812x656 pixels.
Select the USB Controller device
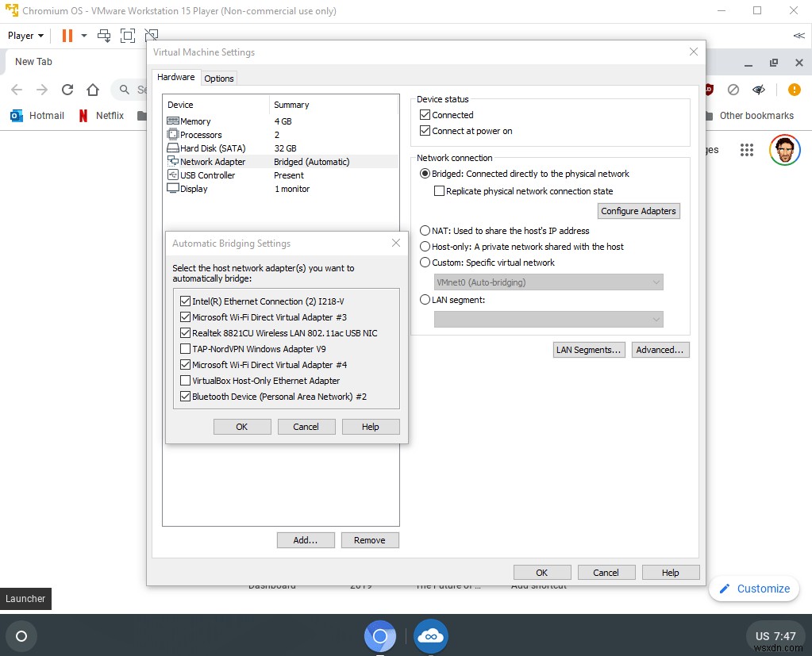click(x=208, y=175)
